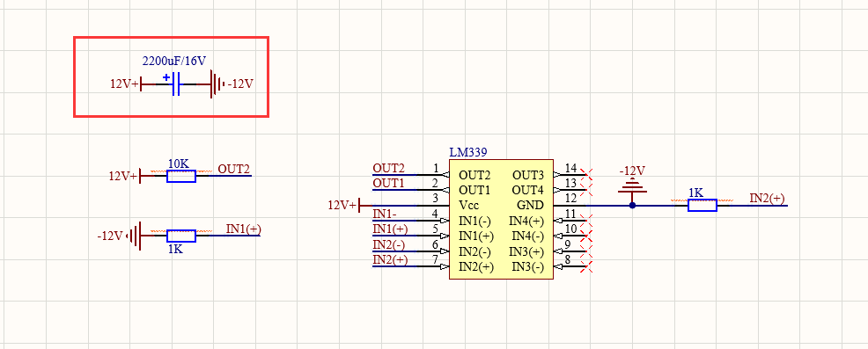Click the GND pin name inside the LM339

coord(530,205)
